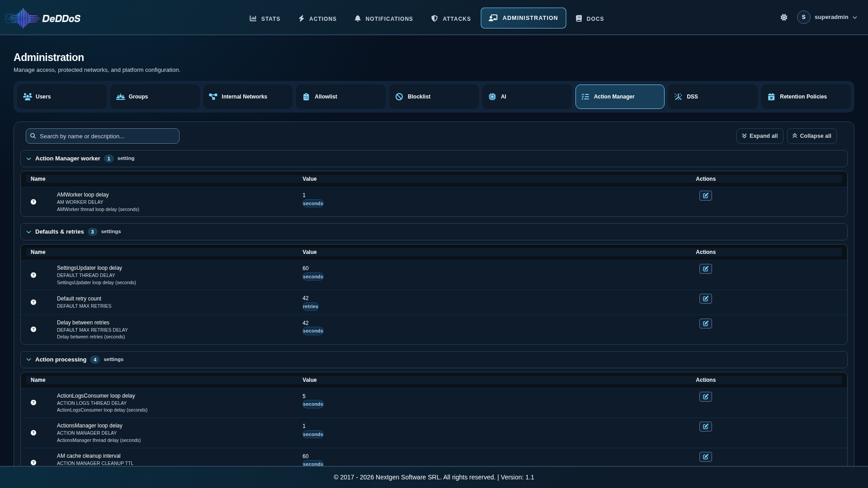Show help for Default retry count

pyautogui.click(x=33, y=302)
